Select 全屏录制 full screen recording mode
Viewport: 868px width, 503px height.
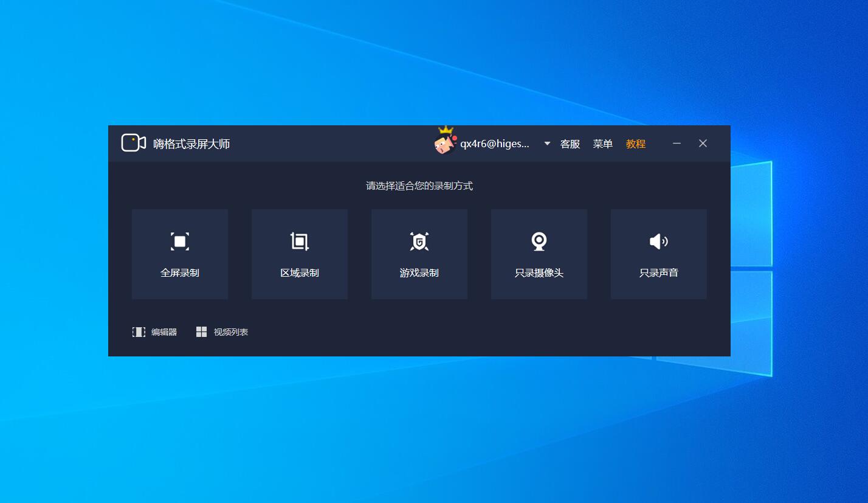point(180,254)
